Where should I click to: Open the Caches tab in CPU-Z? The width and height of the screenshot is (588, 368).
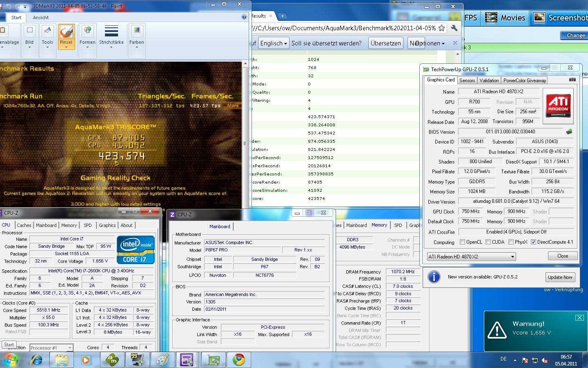tap(24, 225)
